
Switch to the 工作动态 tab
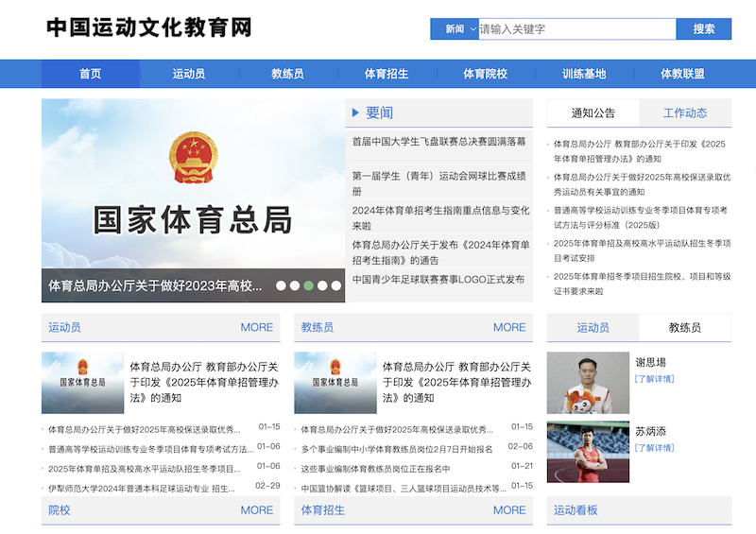684,112
